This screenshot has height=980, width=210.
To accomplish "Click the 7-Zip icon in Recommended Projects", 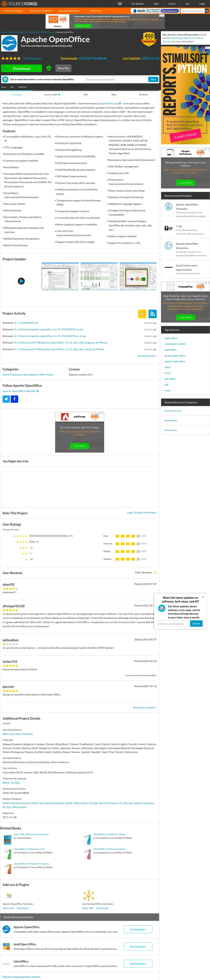I will 168,228.
